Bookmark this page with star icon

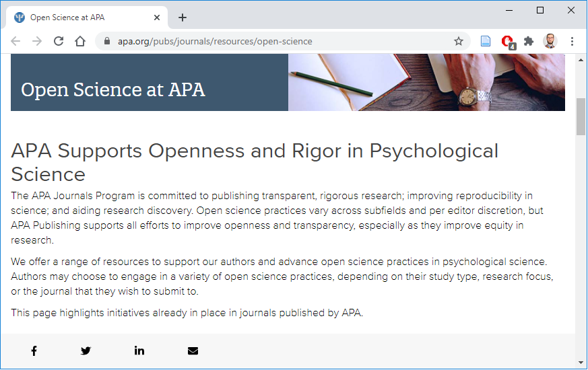point(458,41)
